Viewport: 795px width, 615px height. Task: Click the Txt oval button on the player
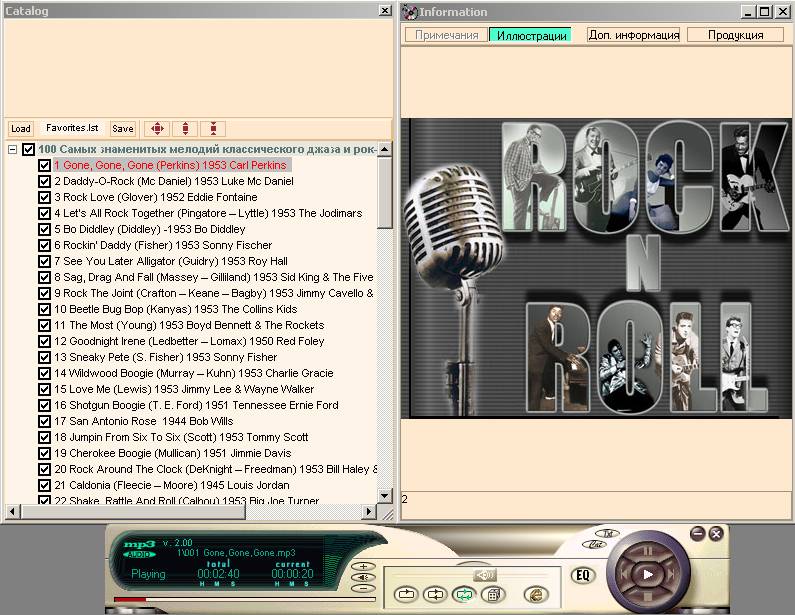pyautogui.click(x=607, y=533)
